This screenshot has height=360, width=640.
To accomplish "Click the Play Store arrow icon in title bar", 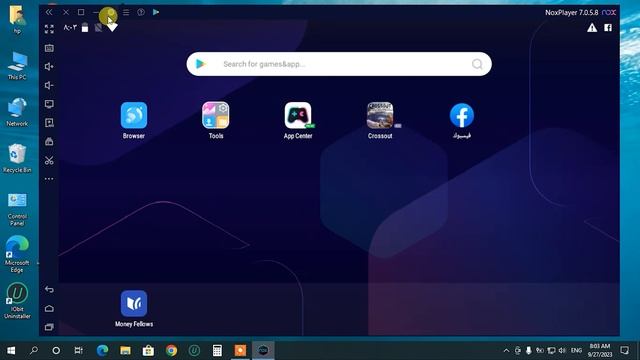I will pos(156,12).
